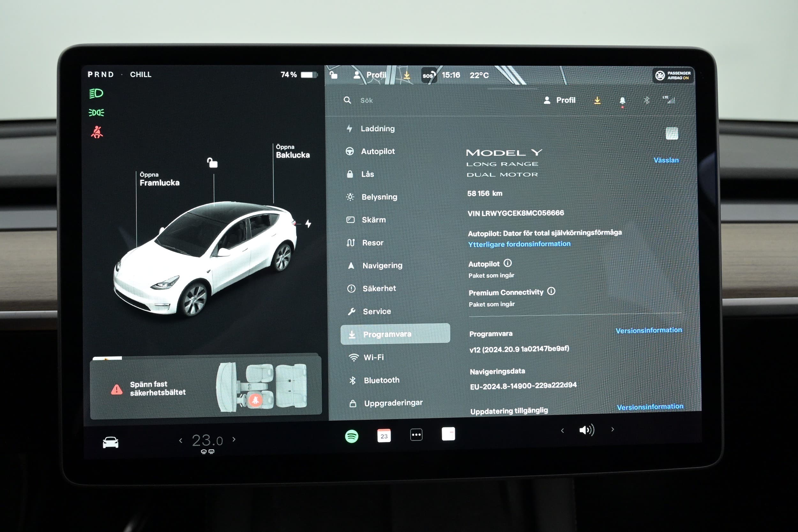Tap the 58 156 km odometer reading

pos(485,193)
